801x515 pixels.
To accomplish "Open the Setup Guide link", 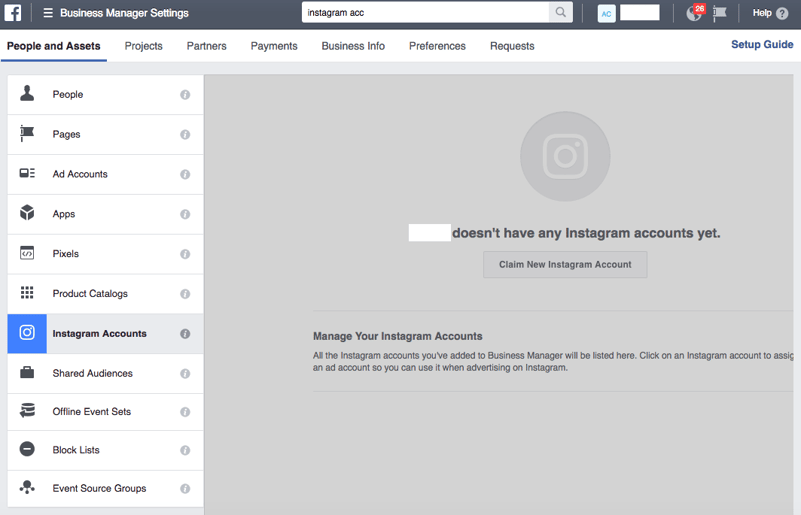I will [762, 44].
